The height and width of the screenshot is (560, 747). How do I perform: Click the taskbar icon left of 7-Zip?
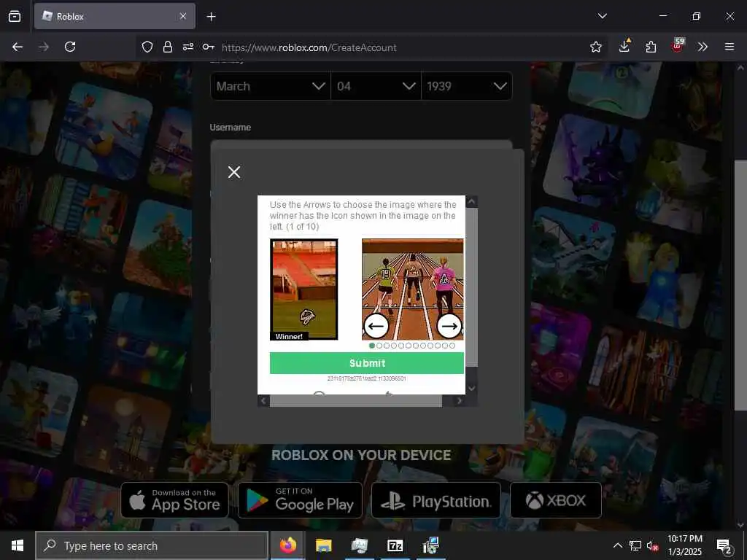[360, 545]
